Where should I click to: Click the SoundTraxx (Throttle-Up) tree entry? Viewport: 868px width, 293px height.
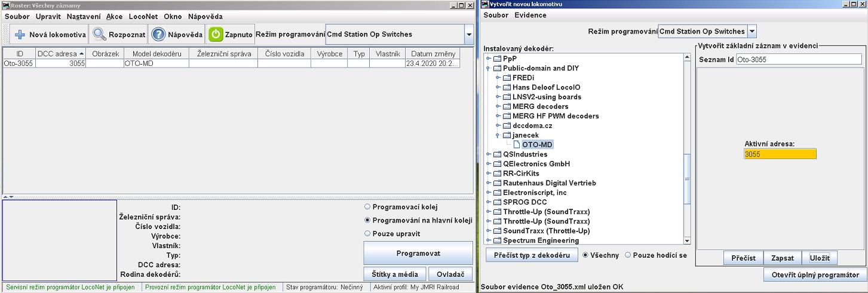click(546, 231)
